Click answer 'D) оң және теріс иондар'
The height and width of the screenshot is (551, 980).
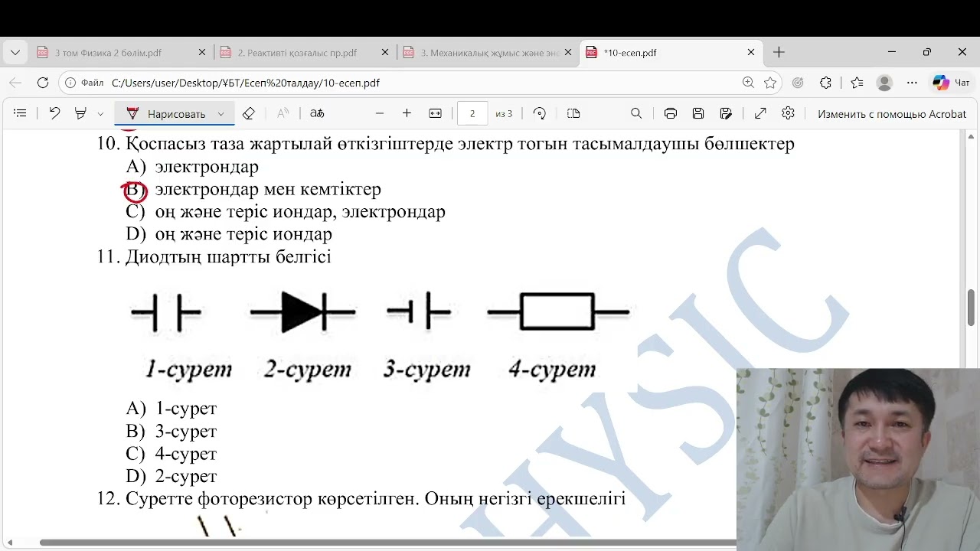[229, 234]
